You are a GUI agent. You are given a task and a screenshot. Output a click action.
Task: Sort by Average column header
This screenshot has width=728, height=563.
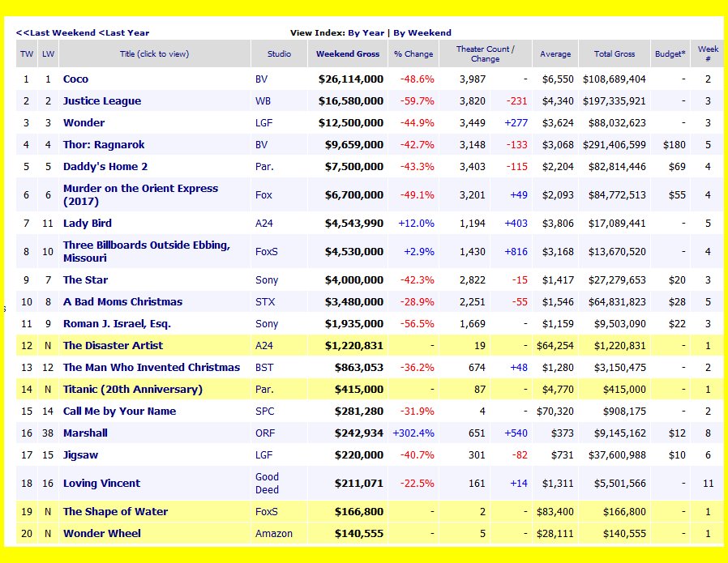555,53
